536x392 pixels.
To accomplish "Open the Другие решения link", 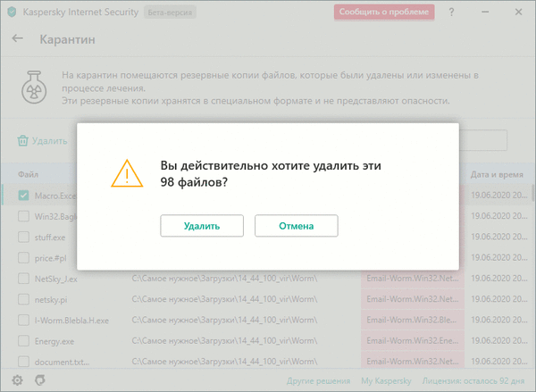I will coord(318,380).
